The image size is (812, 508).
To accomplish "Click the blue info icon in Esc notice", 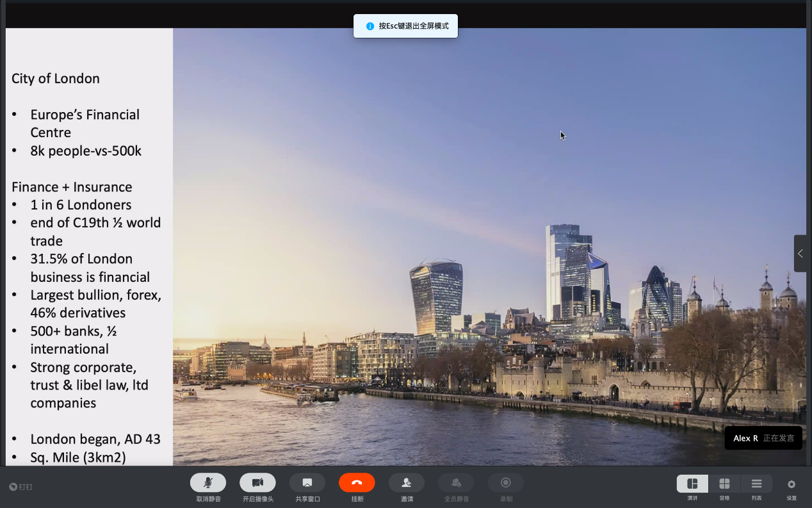I will (369, 26).
